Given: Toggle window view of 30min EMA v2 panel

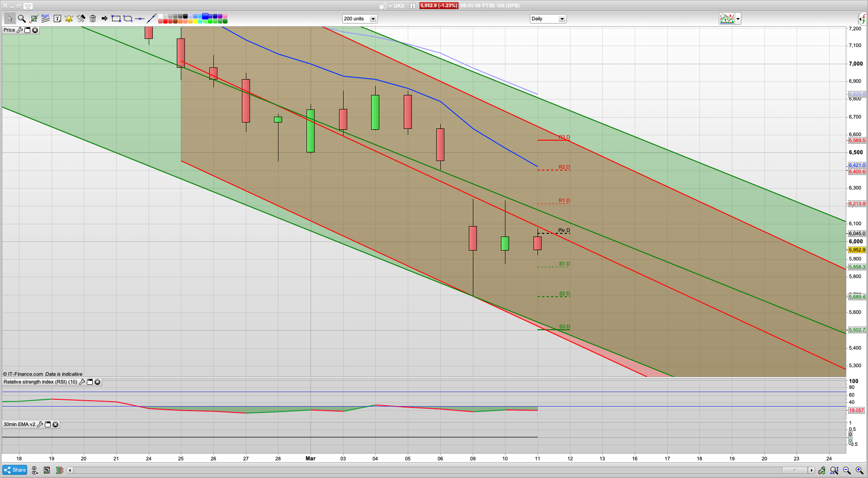Looking at the screenshot, I should point(47,425).
